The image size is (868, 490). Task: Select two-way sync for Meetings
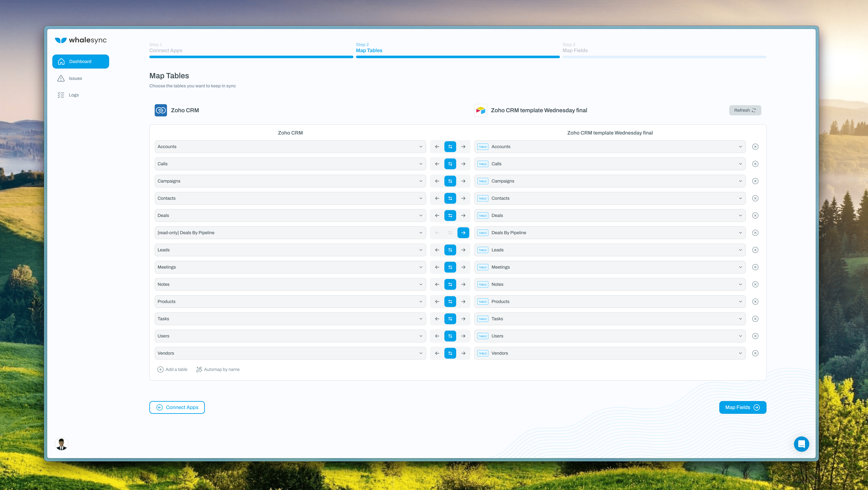[450, 267]
